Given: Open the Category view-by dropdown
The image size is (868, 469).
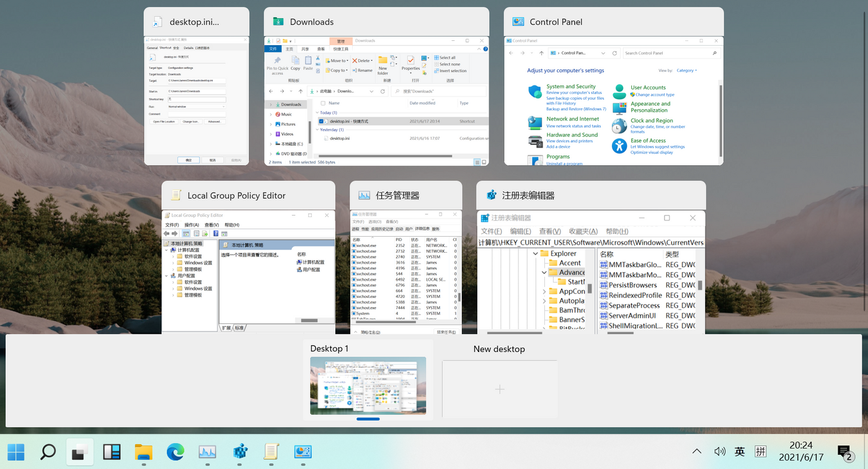Looking at the screenshot, I should (686, 71).
